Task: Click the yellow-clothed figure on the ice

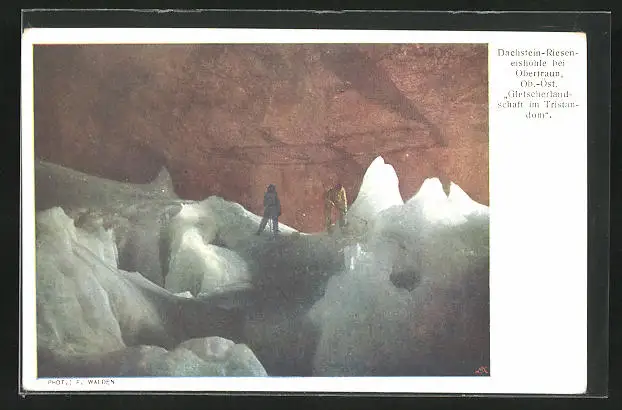Action: 335,206
